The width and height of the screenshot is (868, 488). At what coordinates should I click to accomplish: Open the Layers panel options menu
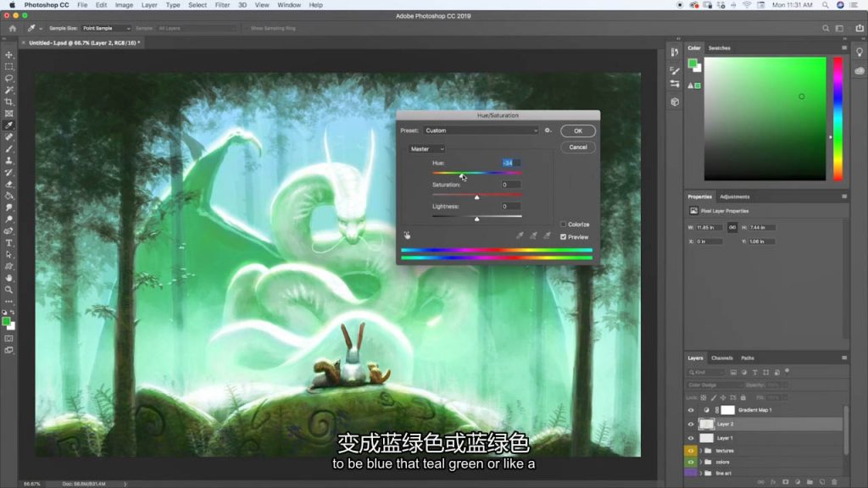click(843, 358)
